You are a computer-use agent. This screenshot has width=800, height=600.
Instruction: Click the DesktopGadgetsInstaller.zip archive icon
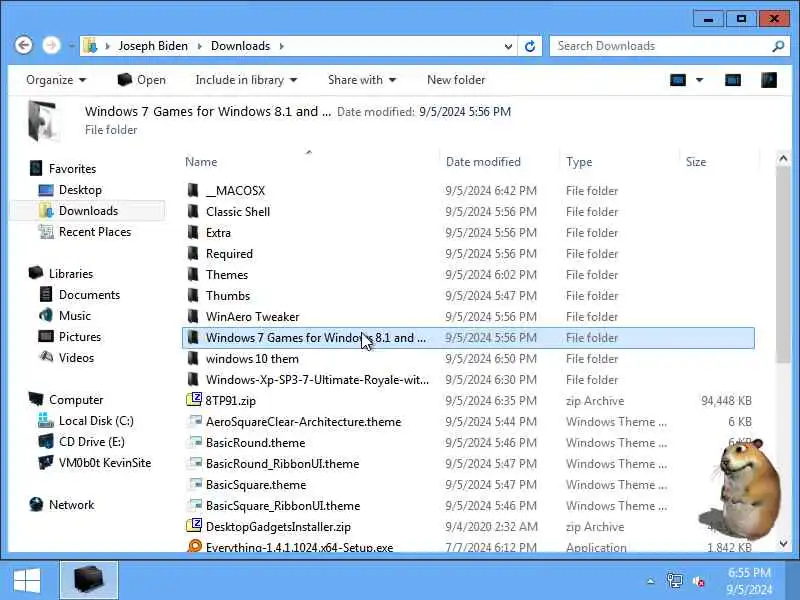click(x=194, y=526)
